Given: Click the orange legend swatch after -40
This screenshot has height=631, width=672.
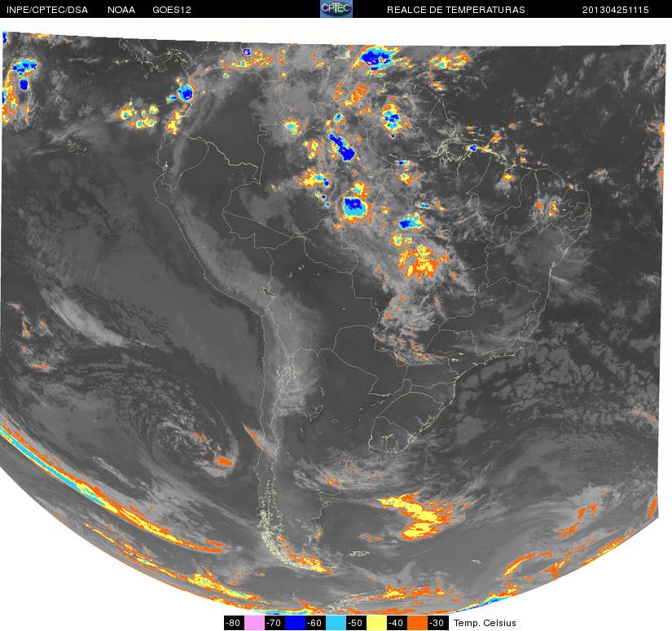Looking at the screenshot, I should coord(417,623).
